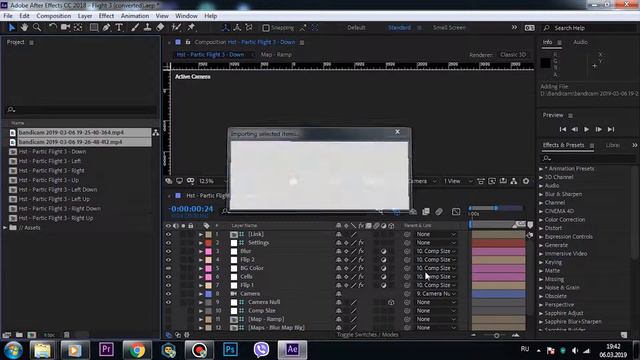Screen dimensions: 640x360
Task: Open the Composition menu
Action: point(53,16)
